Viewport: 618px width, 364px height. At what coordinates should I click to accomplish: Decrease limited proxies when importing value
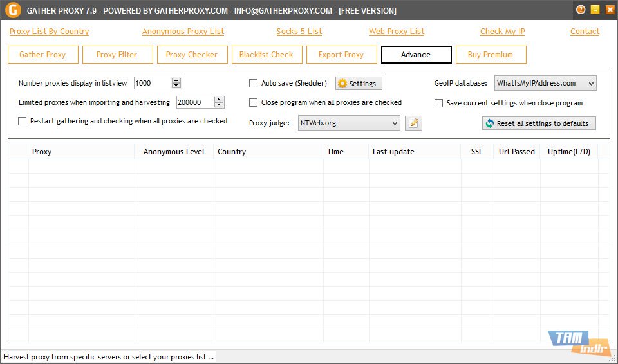coord(219,105)
